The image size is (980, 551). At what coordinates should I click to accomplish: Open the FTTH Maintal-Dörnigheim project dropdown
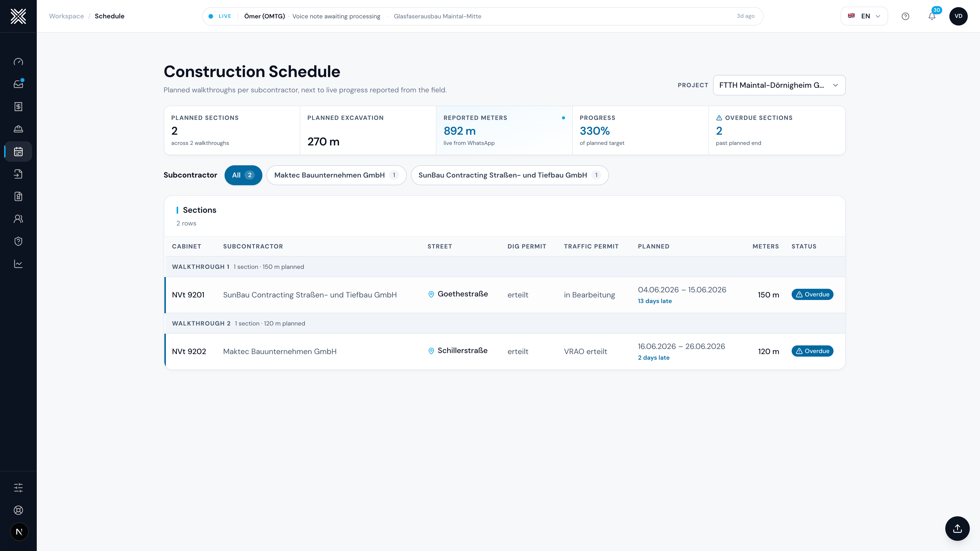tap(779, 85)
